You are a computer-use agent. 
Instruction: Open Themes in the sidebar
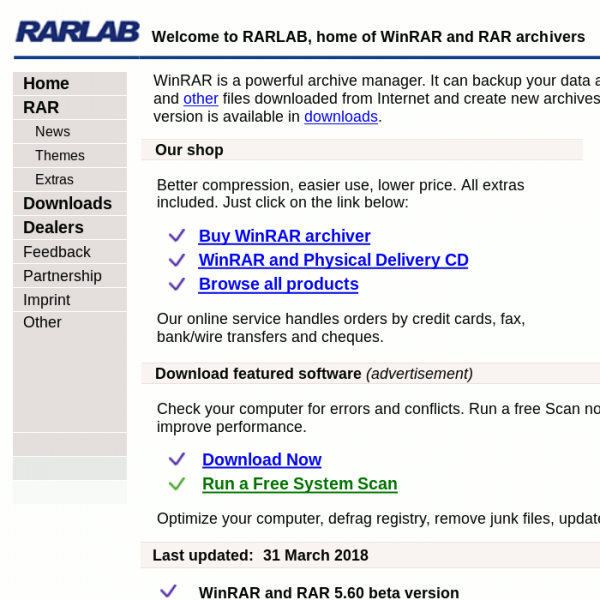[x=60, y=155]
